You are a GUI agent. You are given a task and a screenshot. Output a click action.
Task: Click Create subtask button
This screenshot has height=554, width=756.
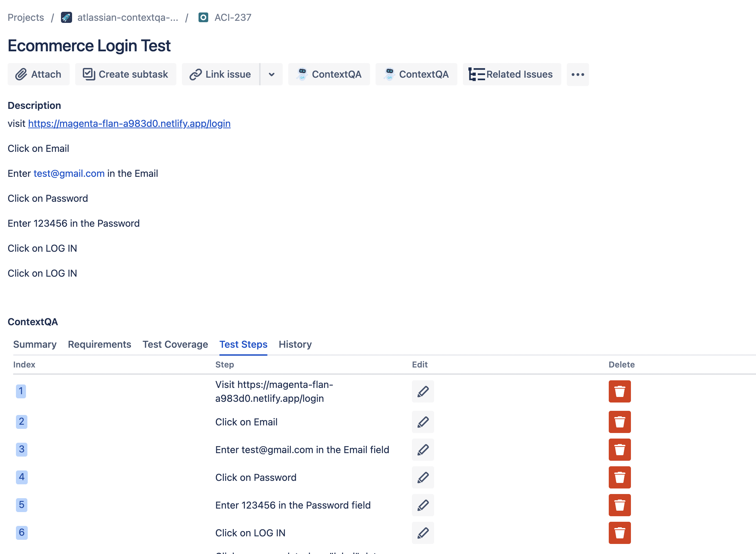pyautogui.click(x=125, y=74)
